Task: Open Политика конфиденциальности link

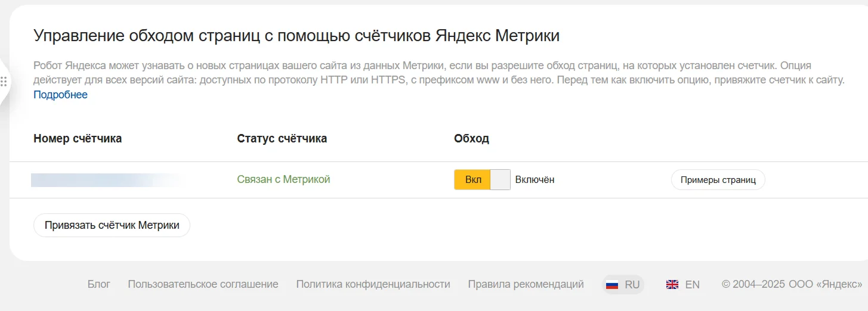Action: point(373,284)
